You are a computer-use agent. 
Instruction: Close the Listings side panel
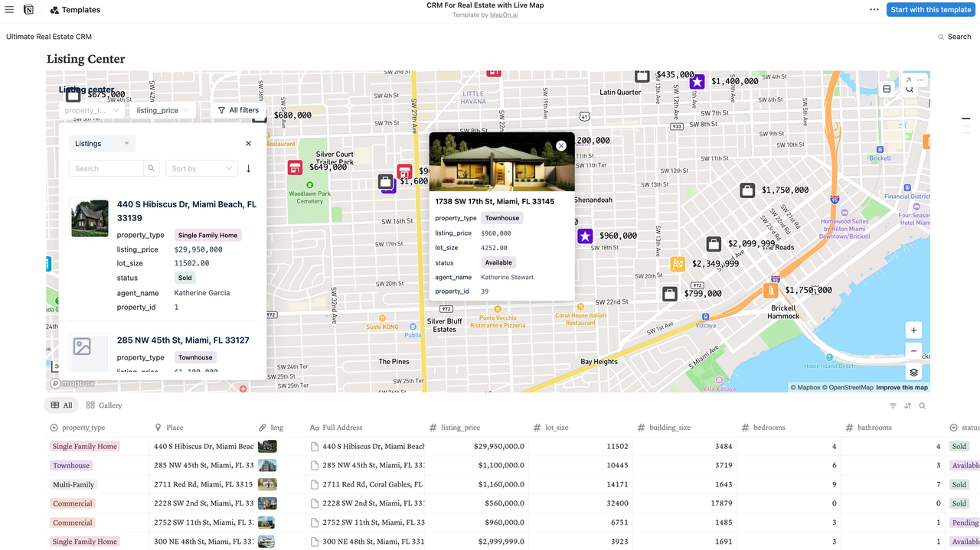pos(248,143)
